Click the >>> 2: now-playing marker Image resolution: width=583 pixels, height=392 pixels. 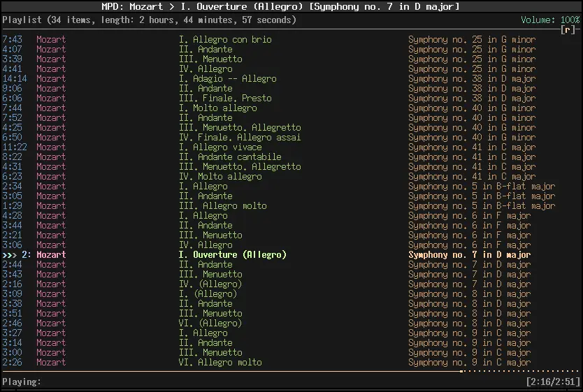[x=17, y=254]
